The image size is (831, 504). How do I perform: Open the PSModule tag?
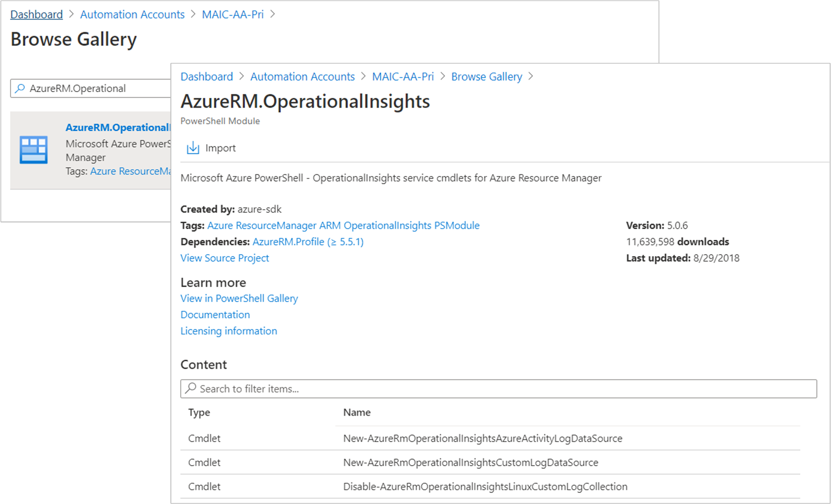click(457, 225)
